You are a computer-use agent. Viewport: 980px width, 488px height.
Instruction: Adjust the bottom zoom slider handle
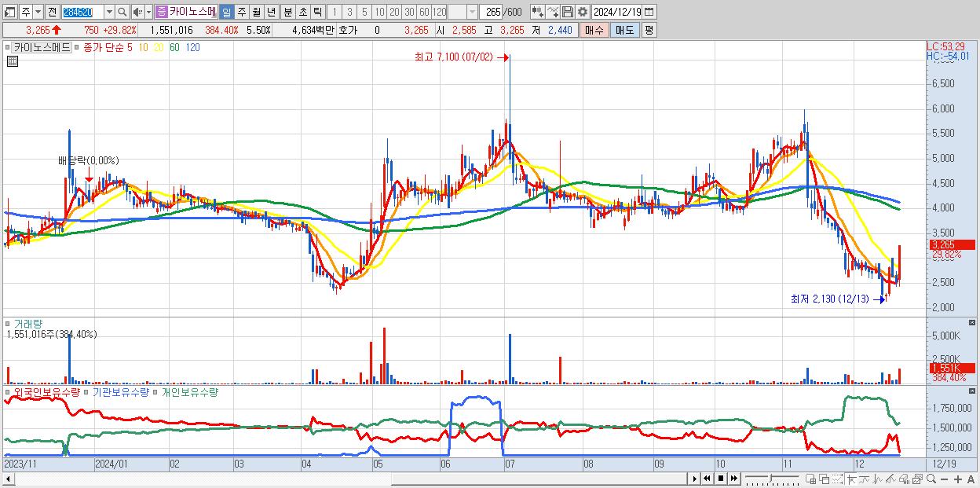point(770,479)
